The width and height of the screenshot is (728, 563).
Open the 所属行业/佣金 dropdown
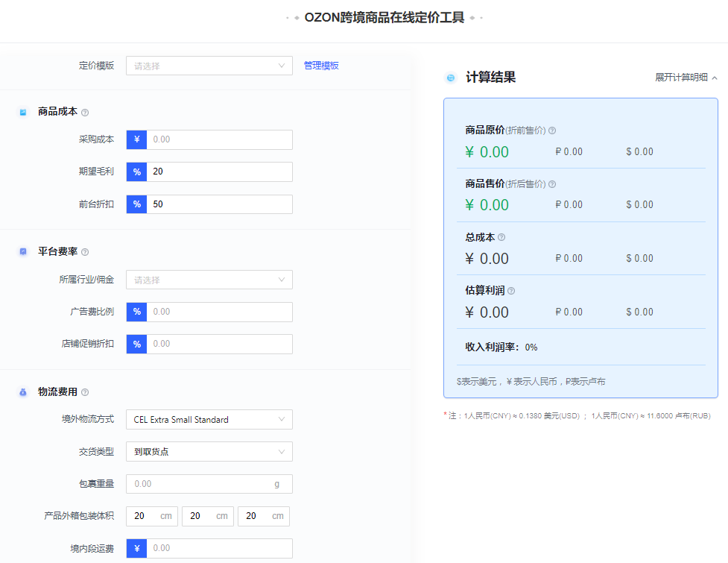[209, 280]
